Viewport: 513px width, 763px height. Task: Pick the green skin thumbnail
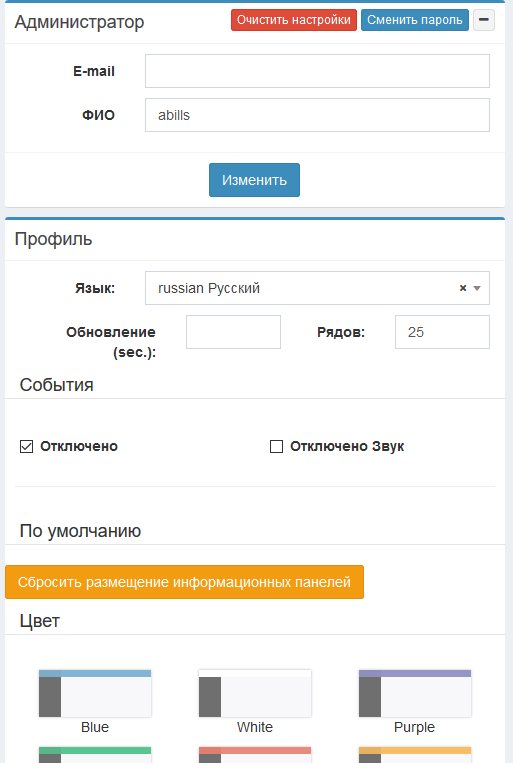[95, 755]
